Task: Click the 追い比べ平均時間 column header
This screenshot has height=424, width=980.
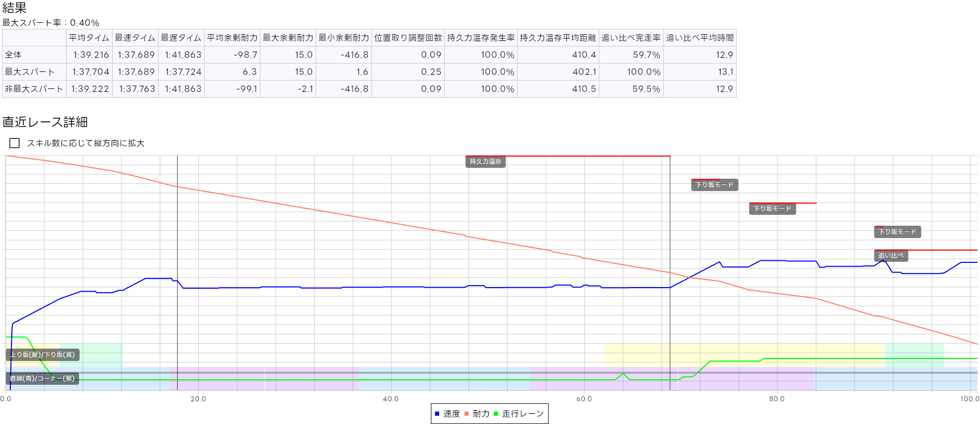Action: (x=700, y=38)
